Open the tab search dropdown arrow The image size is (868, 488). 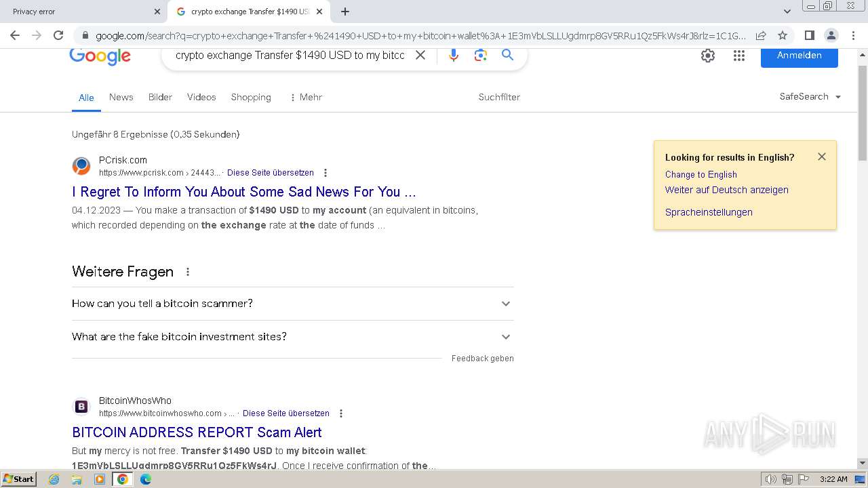[787, 12]
